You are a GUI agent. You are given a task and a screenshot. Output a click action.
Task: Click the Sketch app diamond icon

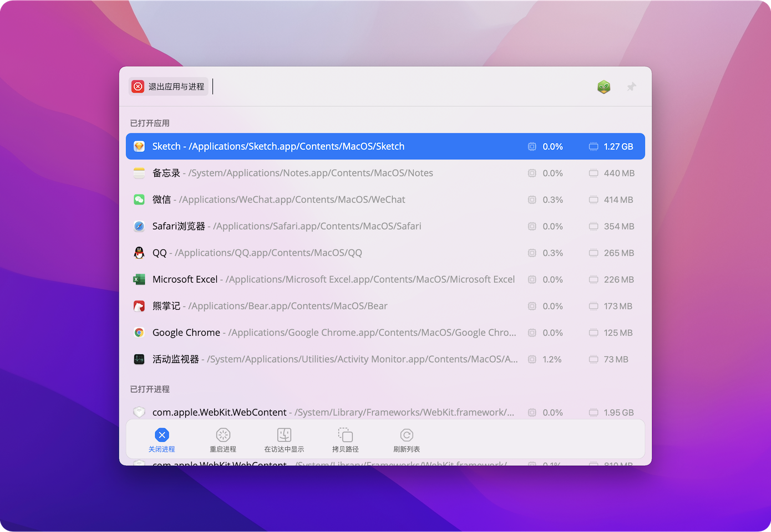[x=139, y=146]
